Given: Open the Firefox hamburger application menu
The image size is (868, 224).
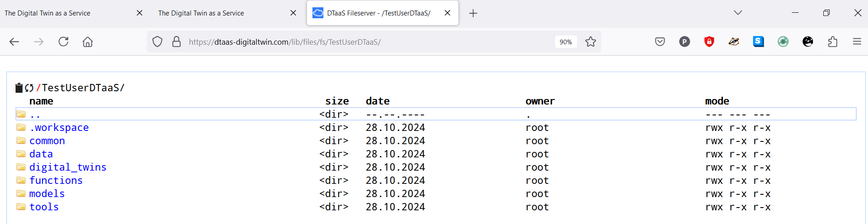Looking at the screenshot, I should click(x=857, y=42).
